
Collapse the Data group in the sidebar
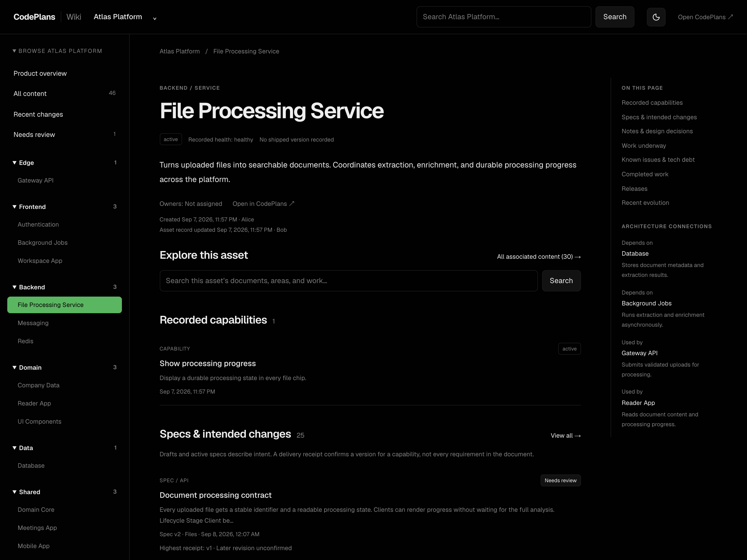[x=64, y=448]
